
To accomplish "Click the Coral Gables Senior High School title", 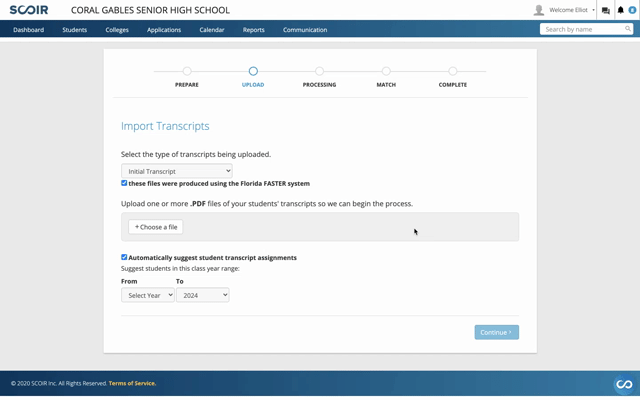I will tap(150, 10).
